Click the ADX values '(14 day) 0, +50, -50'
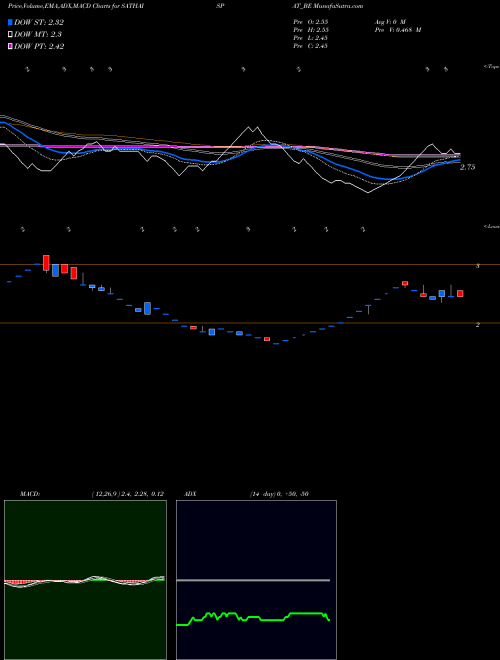Image resolution: width=500 pixels, height=660 pixels. [x=279, y=494]
